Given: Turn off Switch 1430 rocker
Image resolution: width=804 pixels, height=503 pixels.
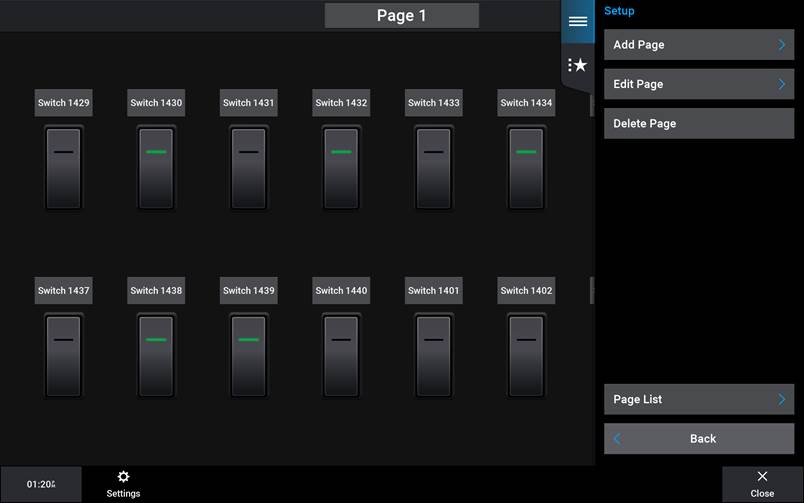Looking at the screenshot, I should pos(156,168).
